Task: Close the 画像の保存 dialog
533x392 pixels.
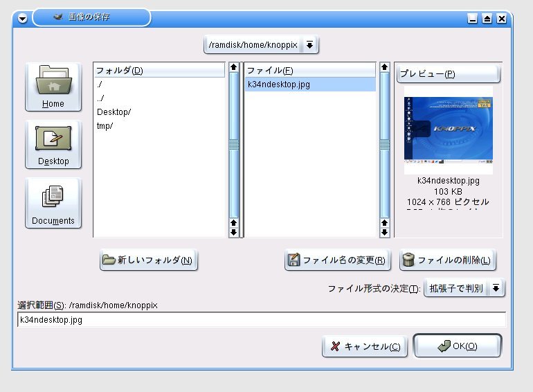Action: (502, 19)
